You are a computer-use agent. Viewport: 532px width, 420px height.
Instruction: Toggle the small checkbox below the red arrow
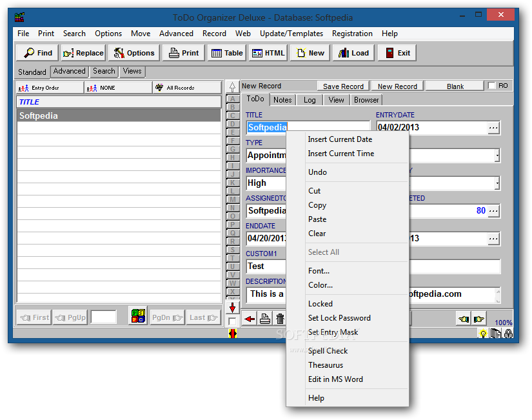pyautogui.click(x=232, y=321)
